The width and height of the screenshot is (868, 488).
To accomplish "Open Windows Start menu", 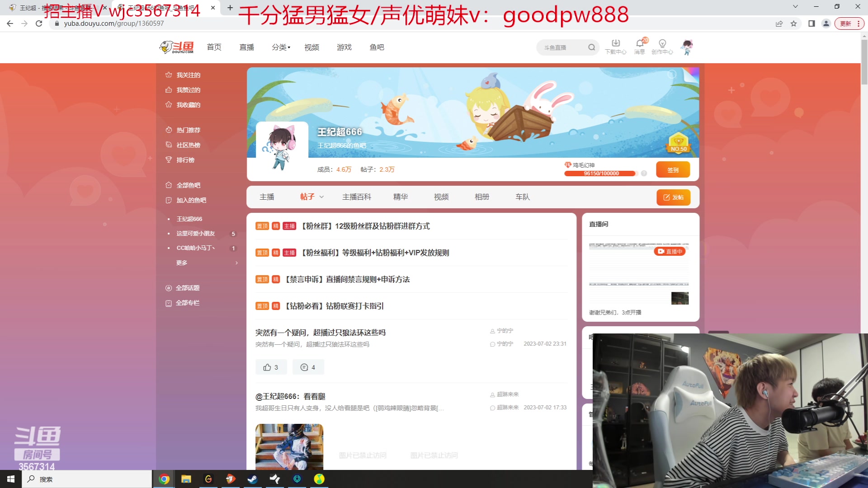I will [x=11, y=479].
